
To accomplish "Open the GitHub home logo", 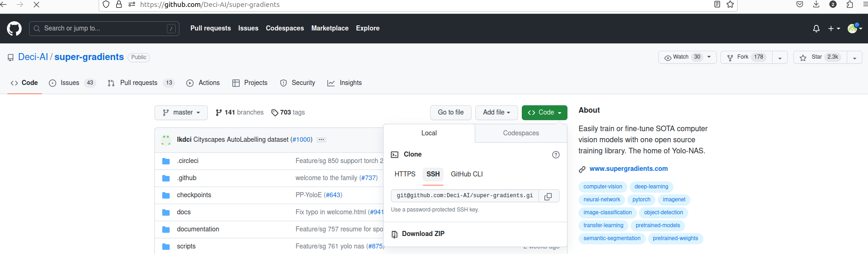I will click(14, 29).
